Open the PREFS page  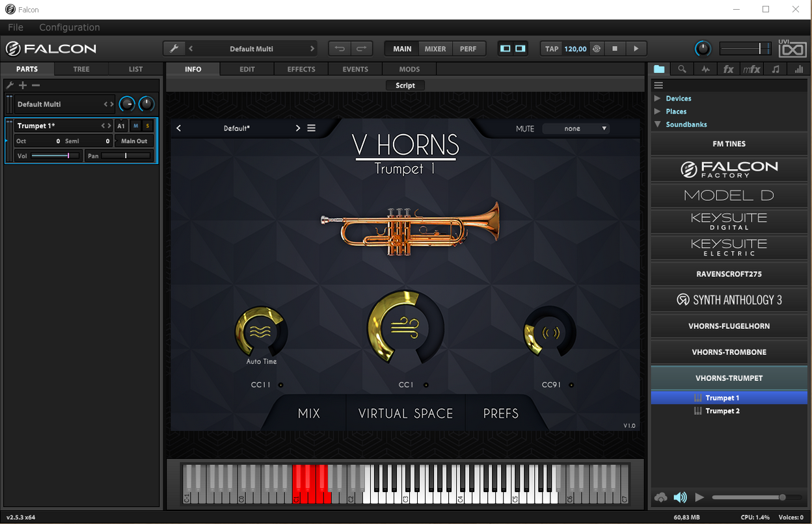(501, 413)
